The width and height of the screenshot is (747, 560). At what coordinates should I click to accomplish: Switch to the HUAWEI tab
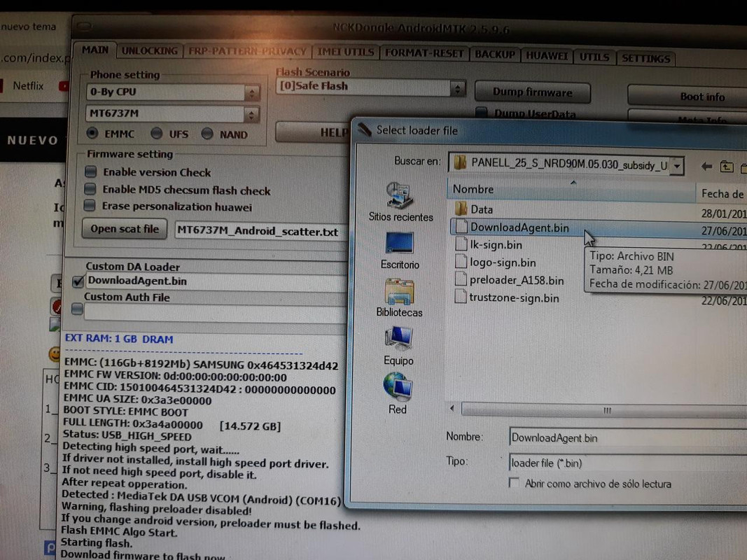click(x=547, y=56)
